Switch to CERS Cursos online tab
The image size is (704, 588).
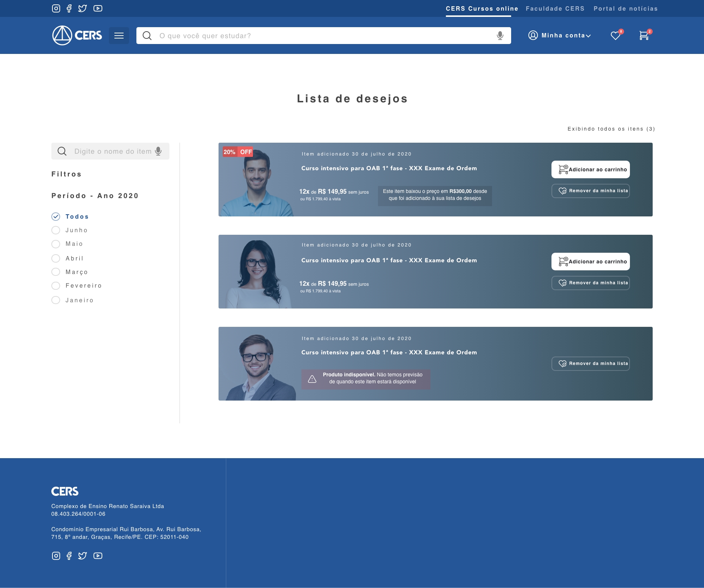tap(482, 8)
